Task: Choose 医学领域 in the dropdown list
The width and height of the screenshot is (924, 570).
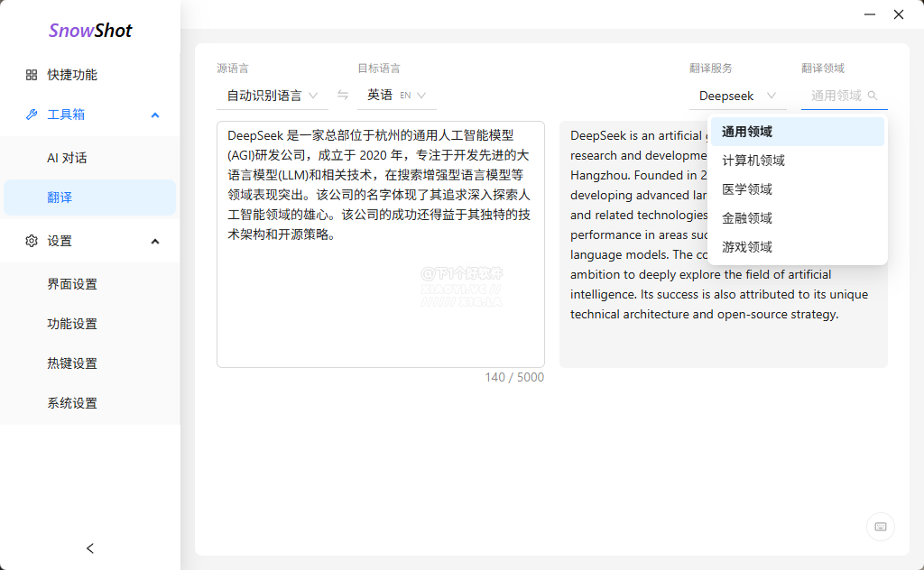Action: 798,189
